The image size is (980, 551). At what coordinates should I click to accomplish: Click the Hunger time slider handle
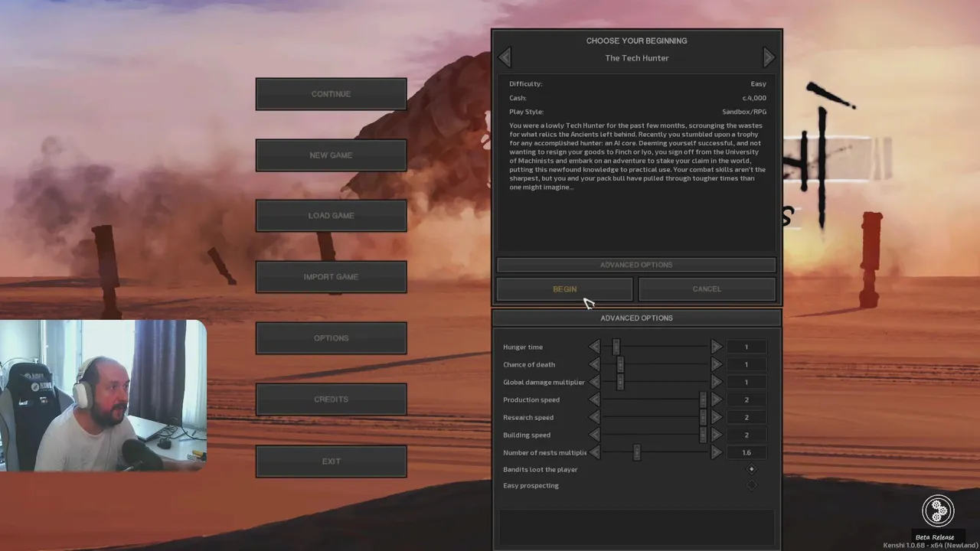[616, 347]
